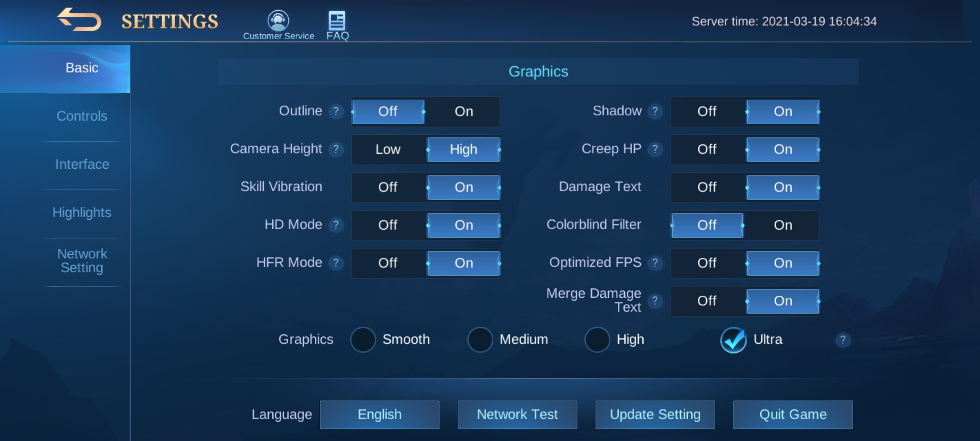Click help icon beside Outline
The height and width of the screenshot is (441, 980).
coord(336,111)
